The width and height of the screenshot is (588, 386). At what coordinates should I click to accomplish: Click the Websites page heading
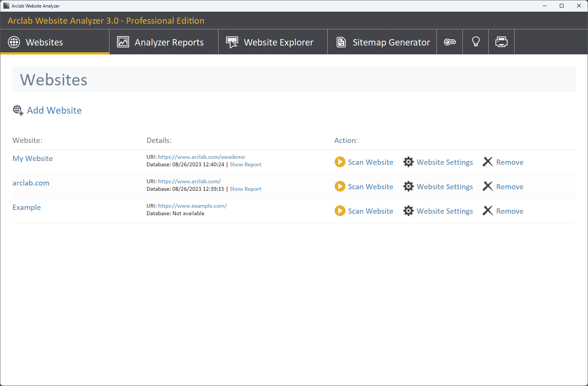point(54,80)
